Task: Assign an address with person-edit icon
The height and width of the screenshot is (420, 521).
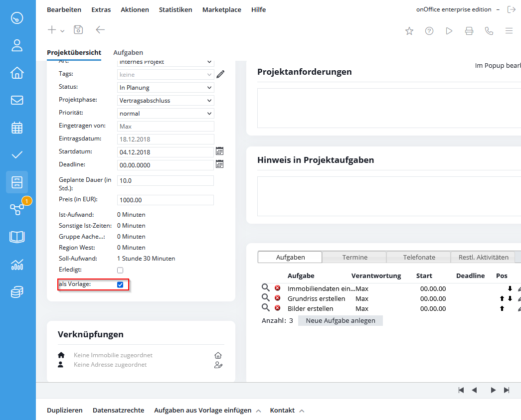Action: pyautogui.click(x=218, y=365)
